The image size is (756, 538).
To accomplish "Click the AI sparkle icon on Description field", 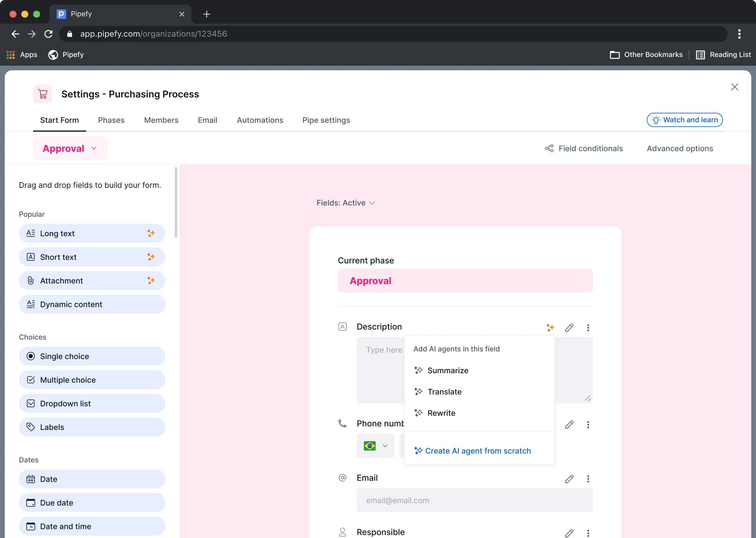I will pos(550,327).
